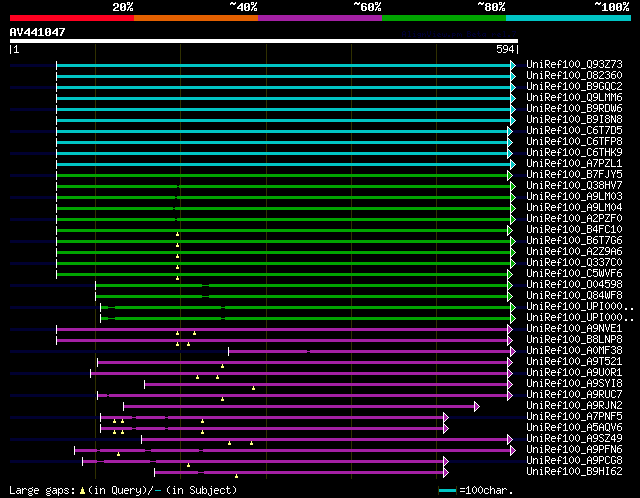Choose hit UniRef100_B9I8N8

(574, 120)
